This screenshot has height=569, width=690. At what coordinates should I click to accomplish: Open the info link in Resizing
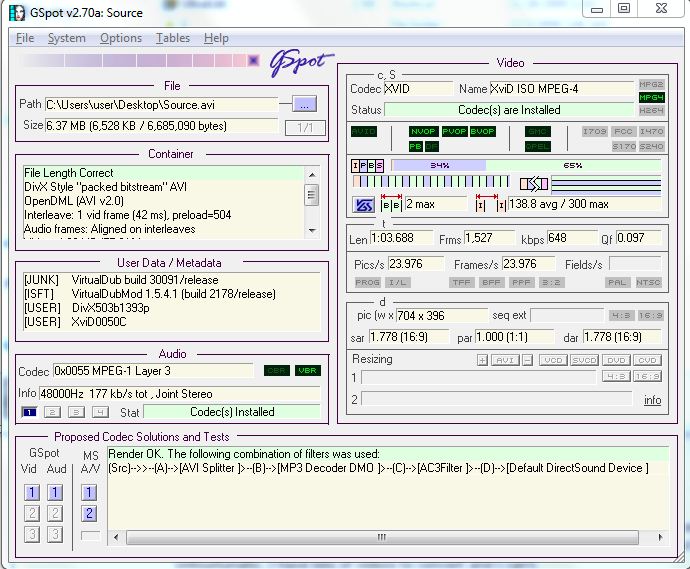click(x=653, y=400)
